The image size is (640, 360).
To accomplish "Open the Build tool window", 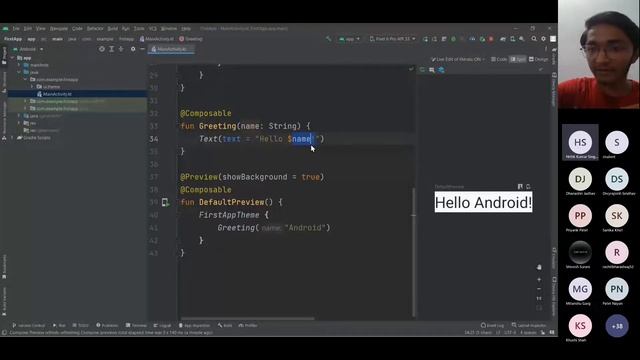I will pyautogui.click(x=225, y=325).
